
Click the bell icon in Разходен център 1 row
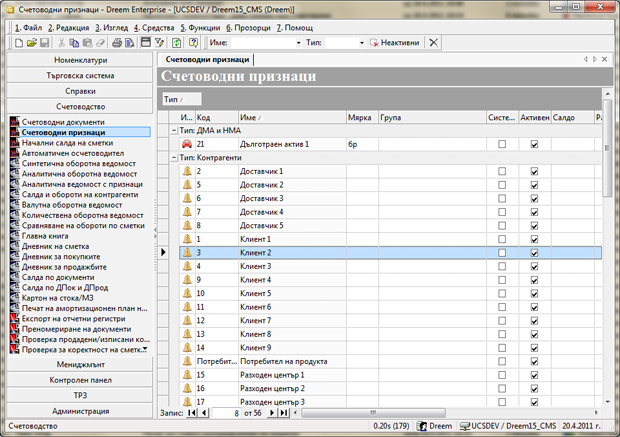coord(187,375)
